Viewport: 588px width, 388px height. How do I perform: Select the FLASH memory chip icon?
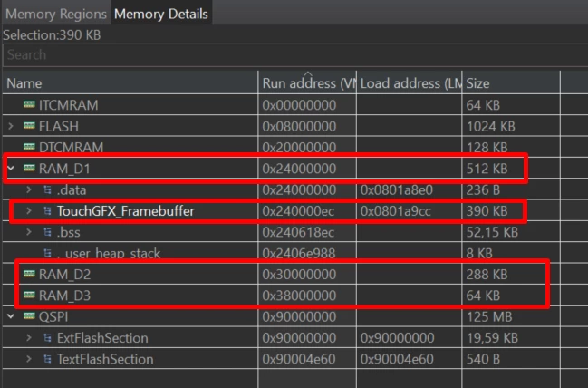(x=29, y=126)
